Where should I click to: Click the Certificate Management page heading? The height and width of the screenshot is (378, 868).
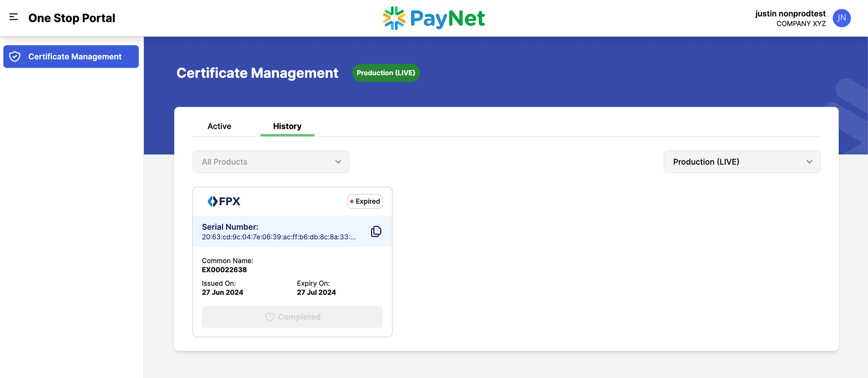257,73
